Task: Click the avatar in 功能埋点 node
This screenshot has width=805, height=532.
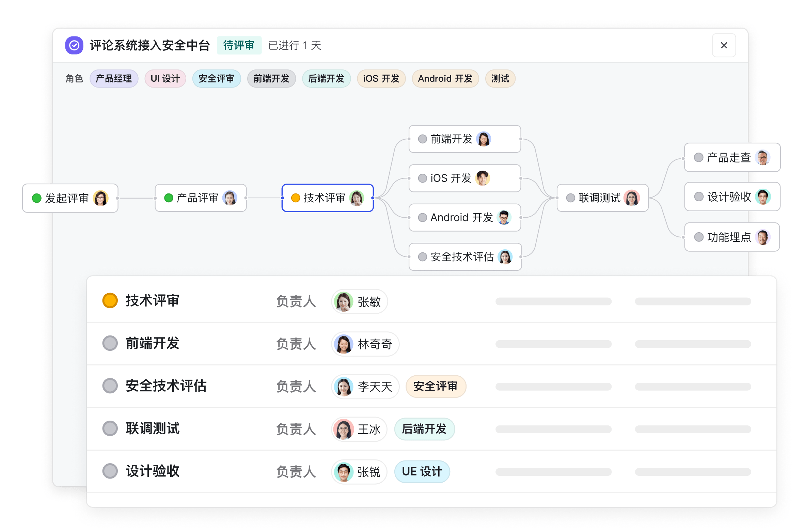Action: point(762,237)
